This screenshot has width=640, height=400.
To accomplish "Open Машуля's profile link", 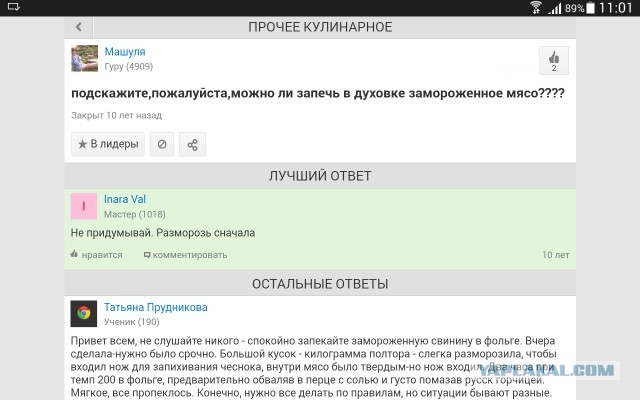I will (x=125, y=51).
